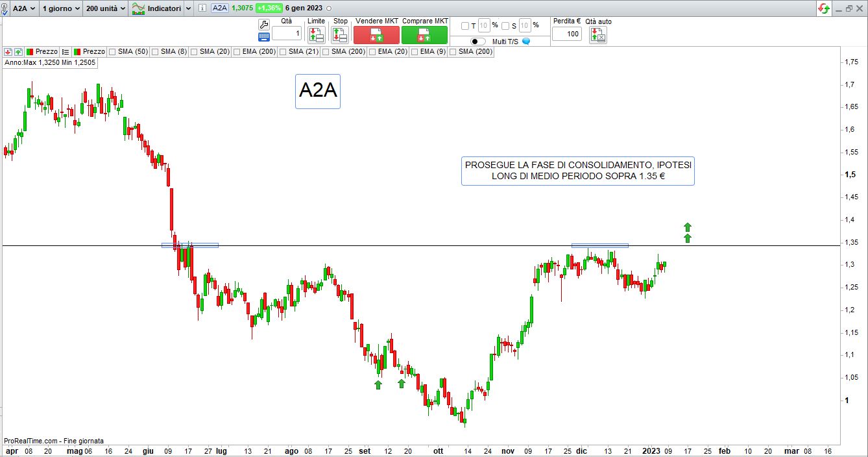Image resolution: width=868 pixels, height=457 pixels.
Task: Click the Stop order icon
Action: click(x=340, y=35)
